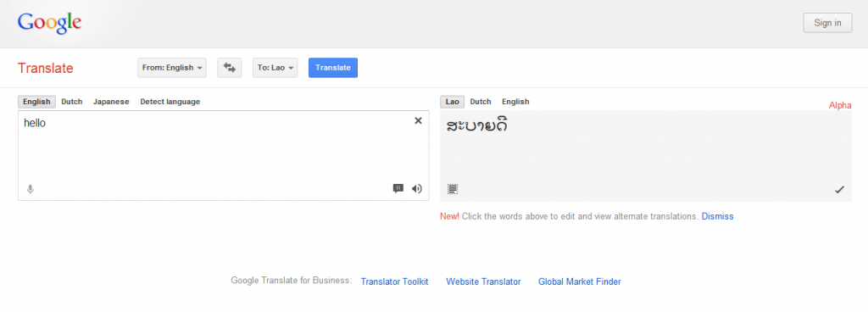The image size is (868, 312).
Task: Click the blue Translate button
Action: (x=333, y=68)
